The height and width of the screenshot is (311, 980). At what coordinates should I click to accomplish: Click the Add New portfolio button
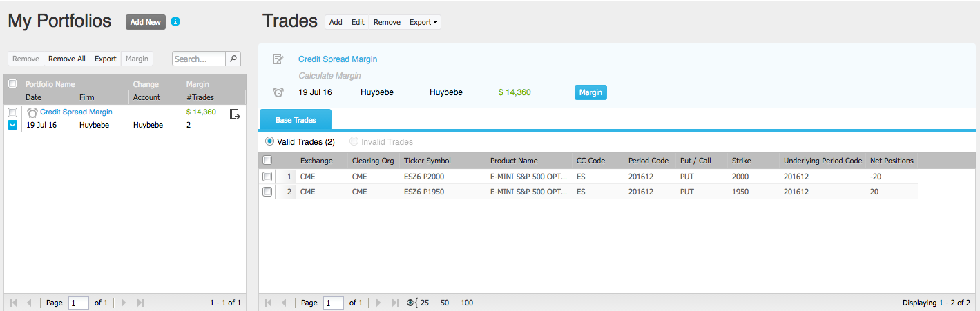coord(146,22)
